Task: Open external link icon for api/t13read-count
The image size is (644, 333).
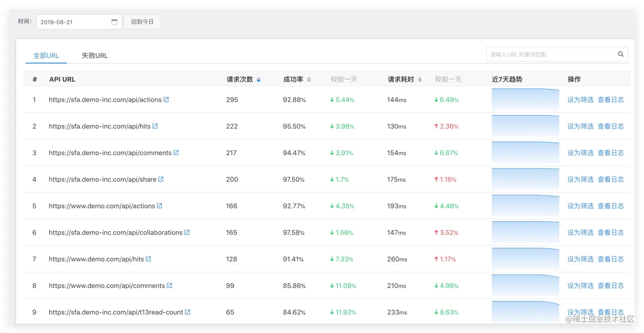Action: (188, 312)
